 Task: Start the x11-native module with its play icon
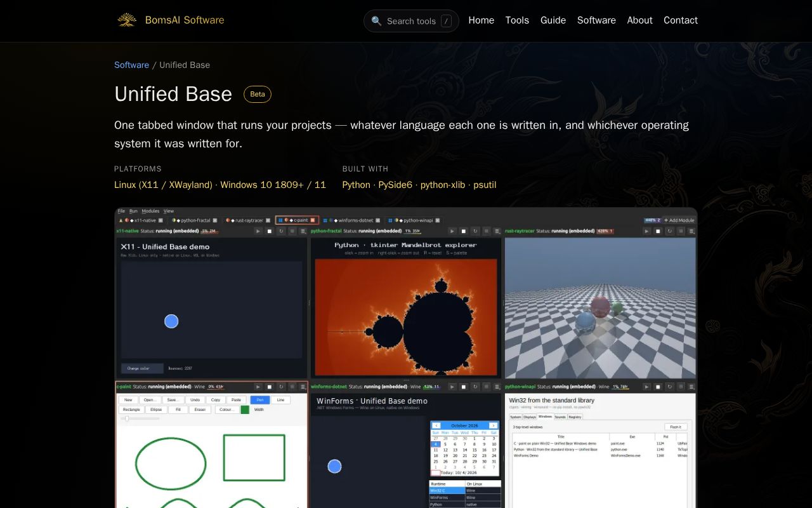click(x=258, y=231)
